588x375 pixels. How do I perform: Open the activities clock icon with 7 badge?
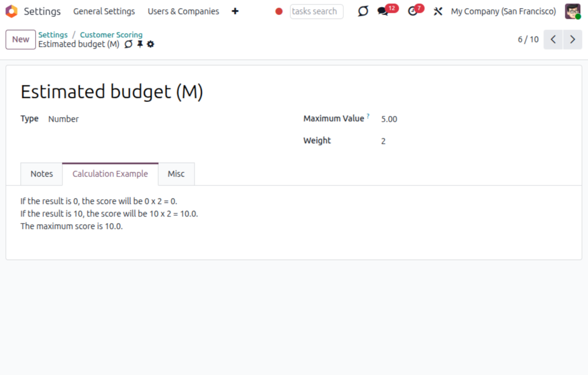point(413,11)
